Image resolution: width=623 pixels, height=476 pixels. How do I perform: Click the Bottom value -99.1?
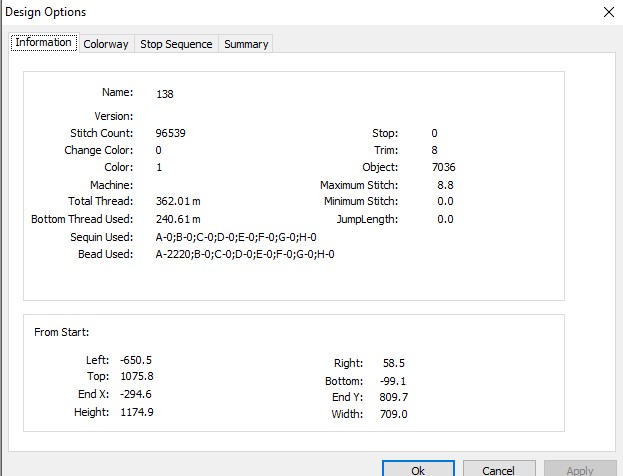point(393,381)
